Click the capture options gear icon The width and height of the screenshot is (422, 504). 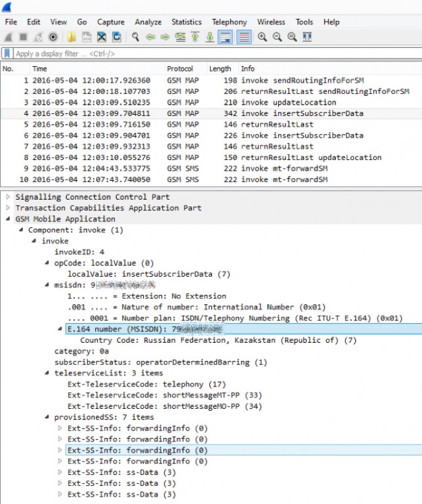53,37
